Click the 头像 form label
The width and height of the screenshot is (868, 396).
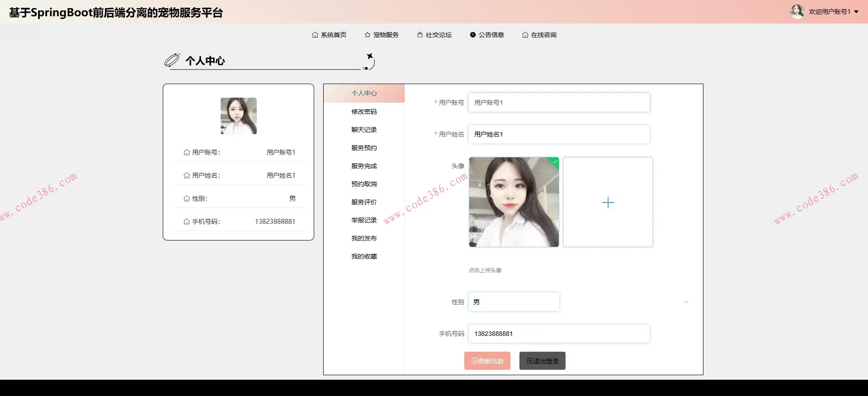pyautogui.click(x=458, y=166)
